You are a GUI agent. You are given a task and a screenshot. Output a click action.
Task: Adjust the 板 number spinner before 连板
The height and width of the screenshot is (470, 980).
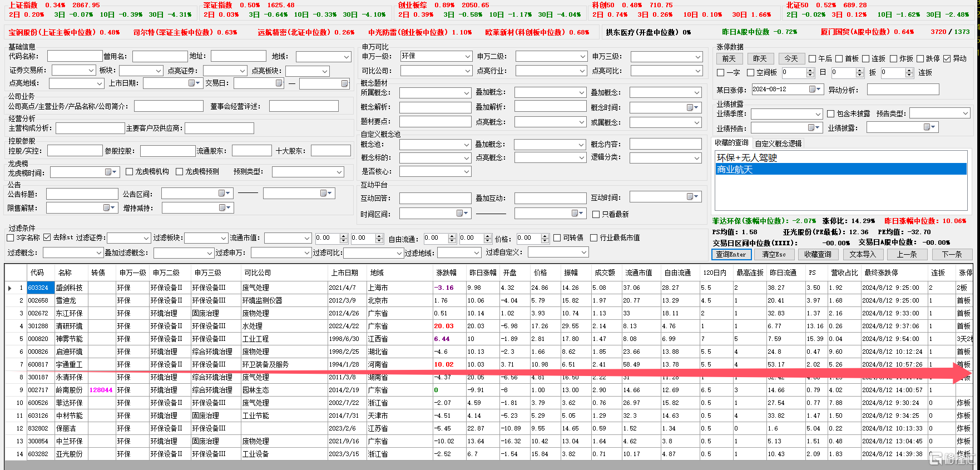pyautogui.click(x=909, y=73)
